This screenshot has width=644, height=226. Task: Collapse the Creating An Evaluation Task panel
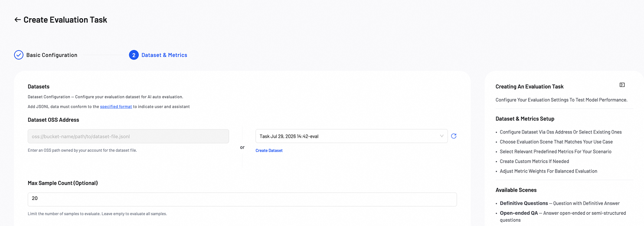click(622, 85)
